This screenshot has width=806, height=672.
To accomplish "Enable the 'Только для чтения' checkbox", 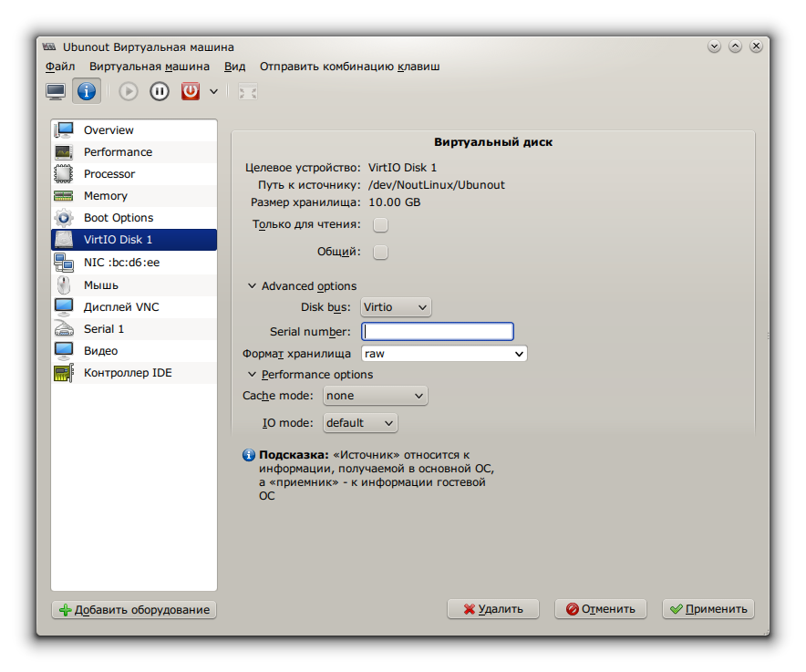I will [381, 224].
